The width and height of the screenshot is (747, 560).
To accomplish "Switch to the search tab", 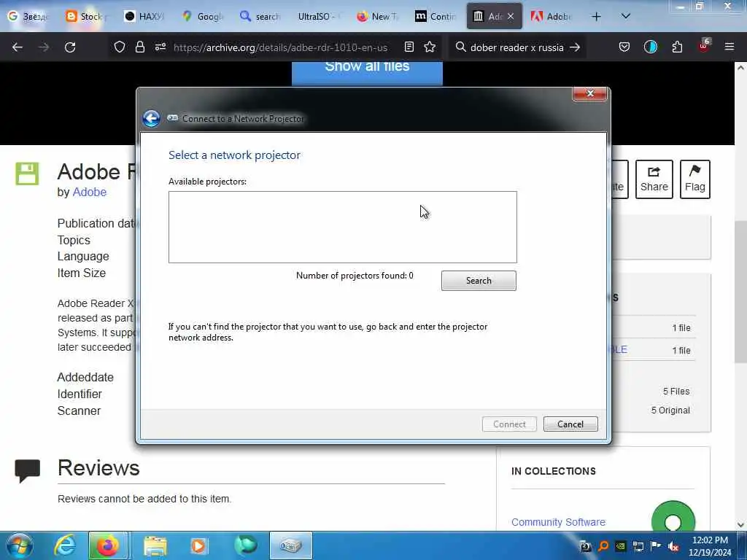I will point(261,17).
